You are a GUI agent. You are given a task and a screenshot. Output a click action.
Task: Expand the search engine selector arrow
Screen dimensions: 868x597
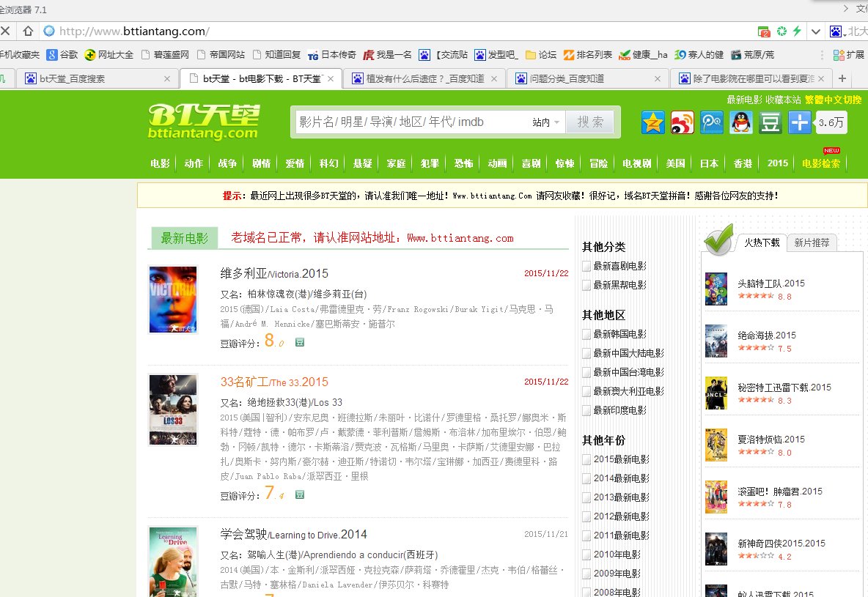pos(845,35)
